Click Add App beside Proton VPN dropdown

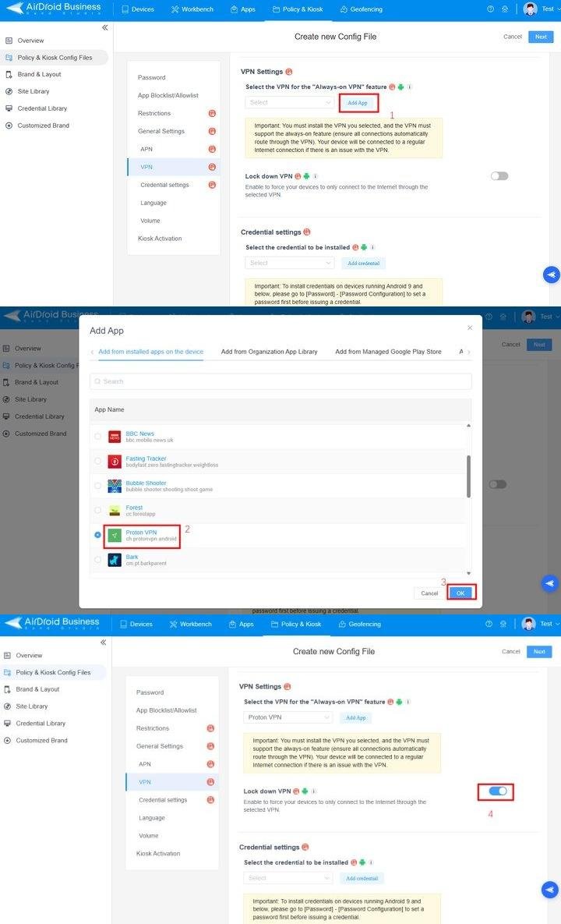355,717
